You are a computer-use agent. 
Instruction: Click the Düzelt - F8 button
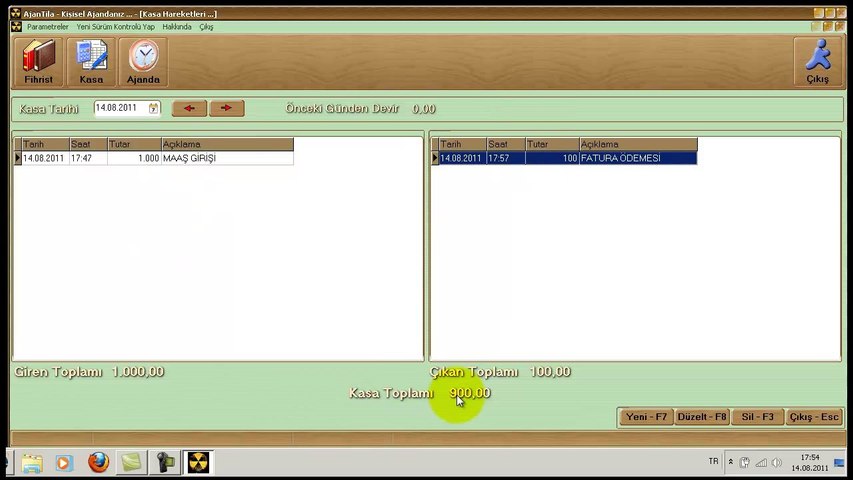pos(702,417)
